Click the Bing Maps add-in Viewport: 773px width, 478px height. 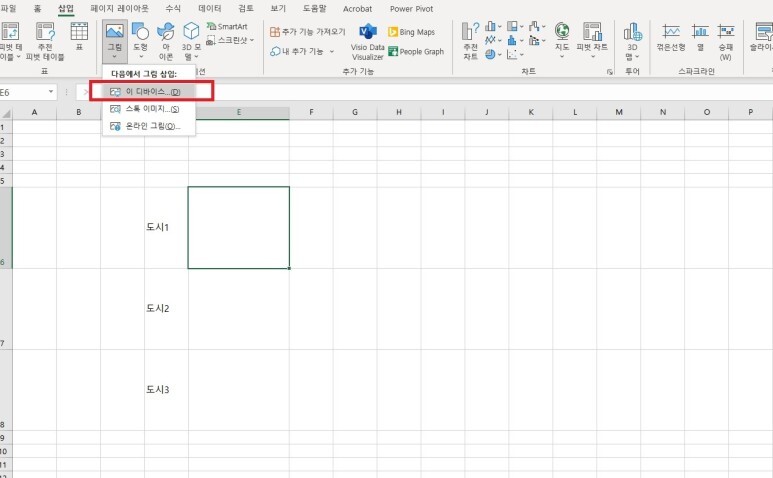click(x=412, y=32)
